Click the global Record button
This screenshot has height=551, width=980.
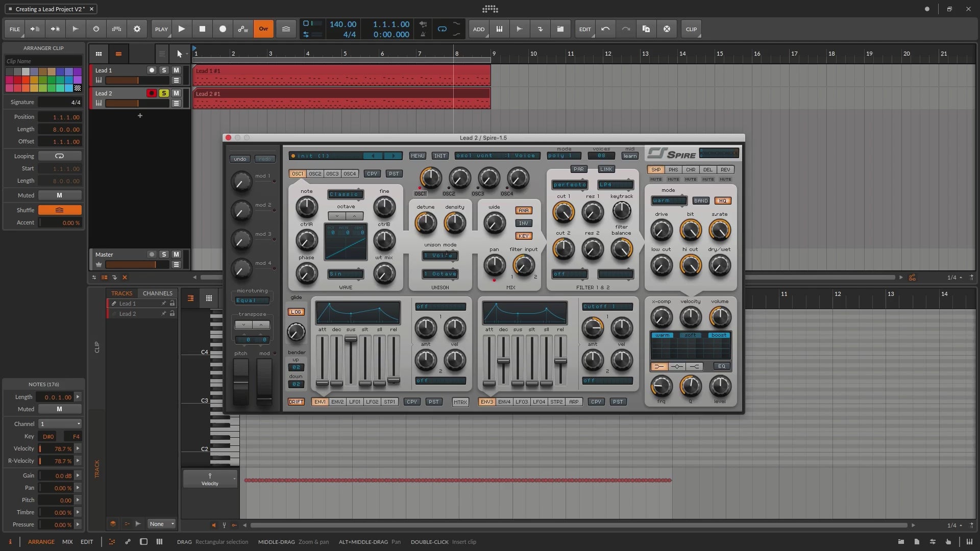[223, 29]
